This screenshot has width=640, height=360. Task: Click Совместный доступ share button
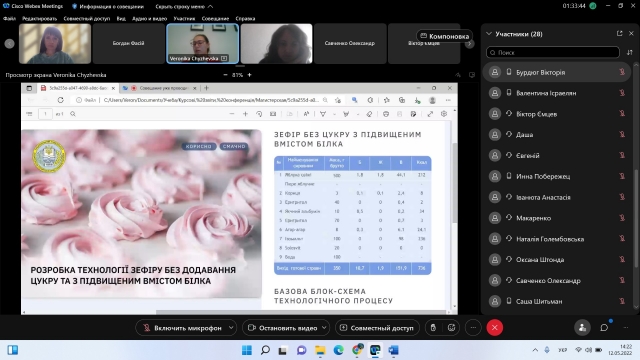point(378,328)
